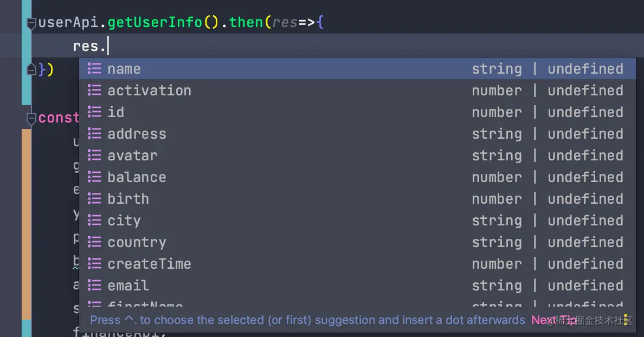
Task: Click the property icon beside createTime
Action: (x=94, y=264)
